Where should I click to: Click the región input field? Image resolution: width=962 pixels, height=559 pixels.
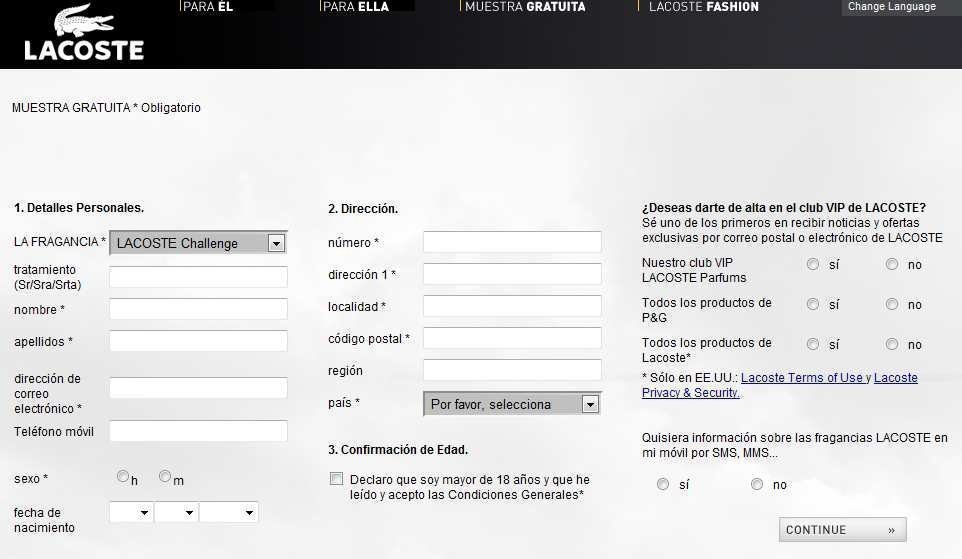[x=512, y=369]
